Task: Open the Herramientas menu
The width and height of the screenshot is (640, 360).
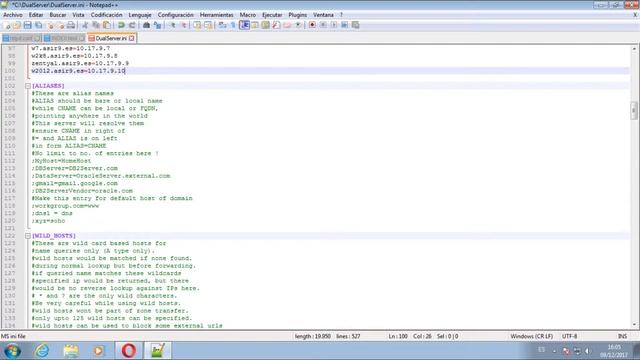Action: coord(217,15)
